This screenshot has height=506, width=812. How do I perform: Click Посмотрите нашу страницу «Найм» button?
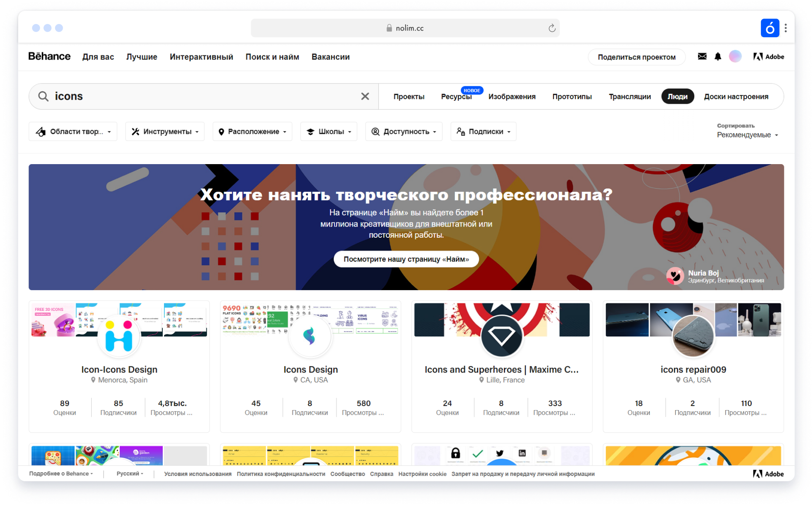coord(406,259)
